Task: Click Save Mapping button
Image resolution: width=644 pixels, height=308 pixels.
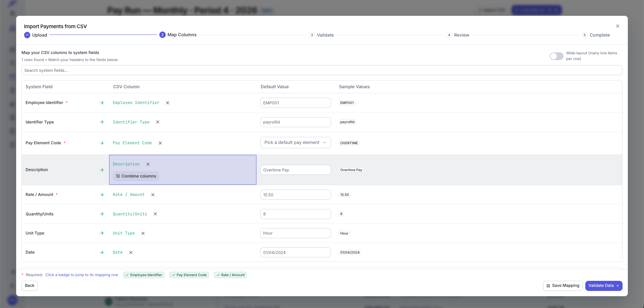Action: 563,286
